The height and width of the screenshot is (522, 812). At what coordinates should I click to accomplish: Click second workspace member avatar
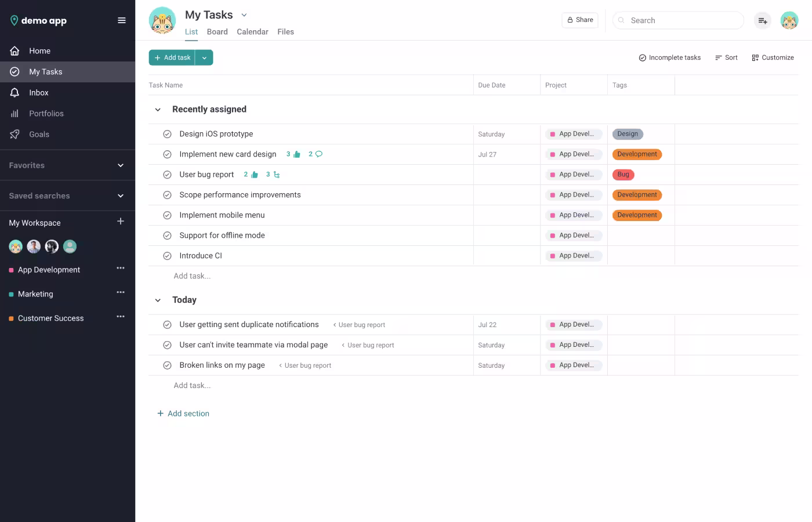click(34, 246)
